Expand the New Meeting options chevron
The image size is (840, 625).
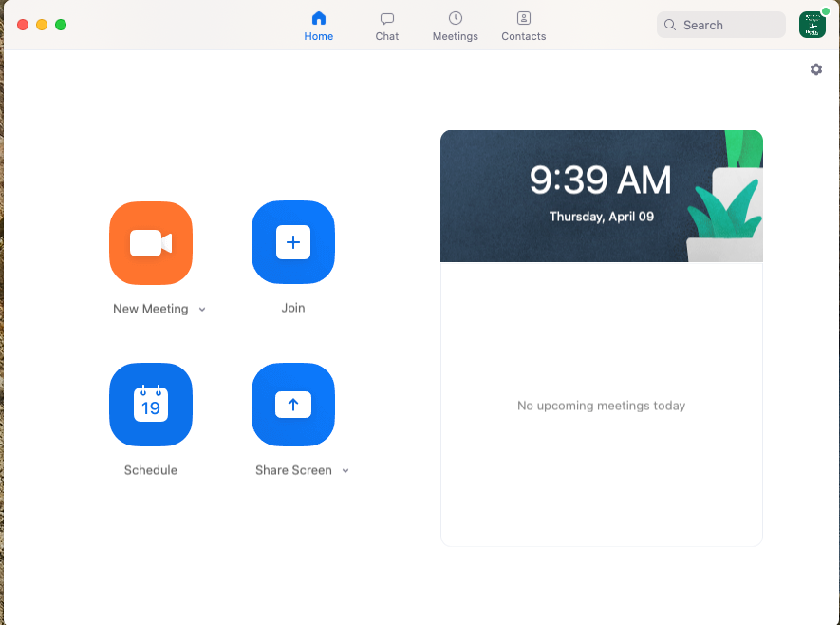click(x=202, y=310)
